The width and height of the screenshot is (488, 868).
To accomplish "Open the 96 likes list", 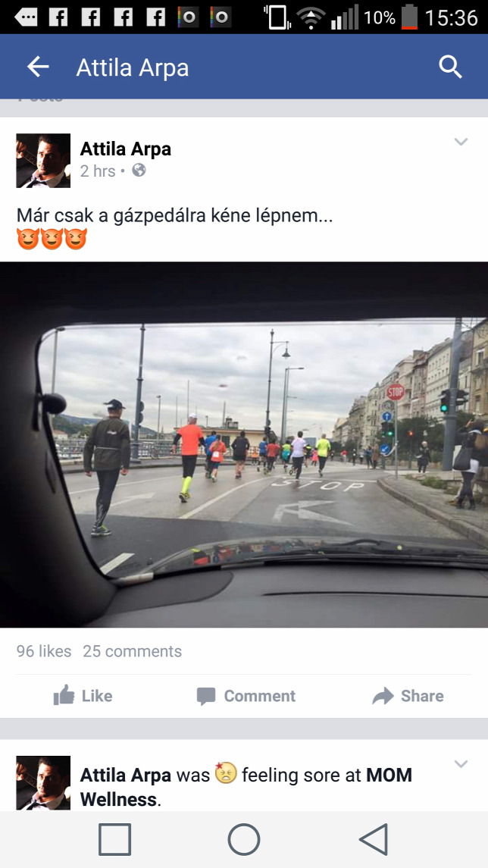I will [44, 651].
